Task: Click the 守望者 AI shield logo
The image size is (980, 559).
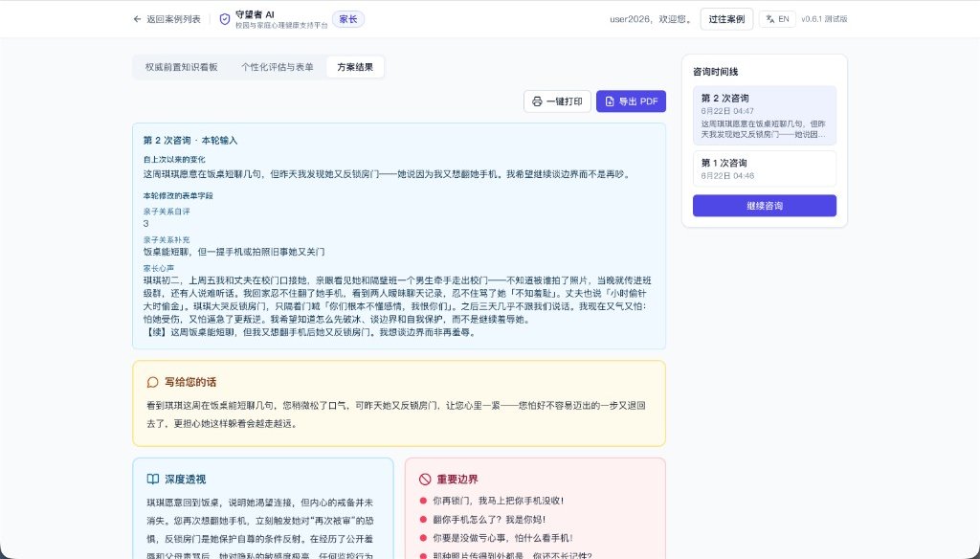Action: (225, 19)
